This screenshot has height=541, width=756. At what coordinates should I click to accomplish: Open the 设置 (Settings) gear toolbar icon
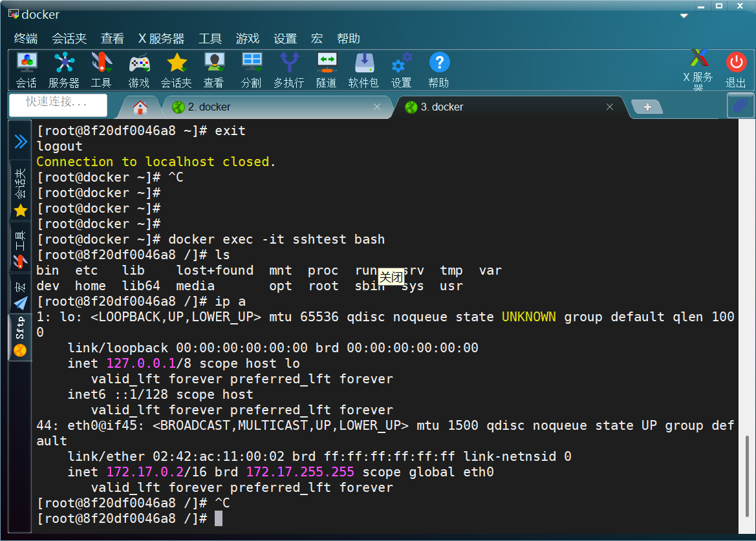[x=401, y=70]
